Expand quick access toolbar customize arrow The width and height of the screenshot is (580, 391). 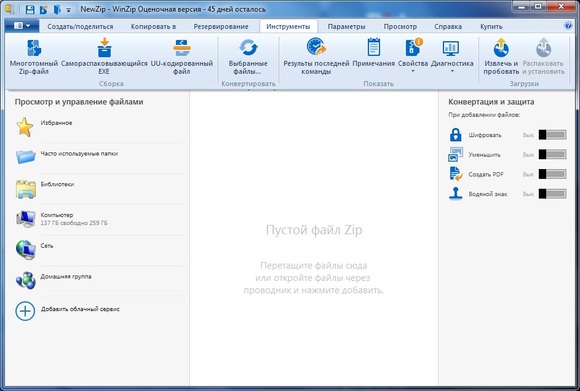click(x=68, y=10)
